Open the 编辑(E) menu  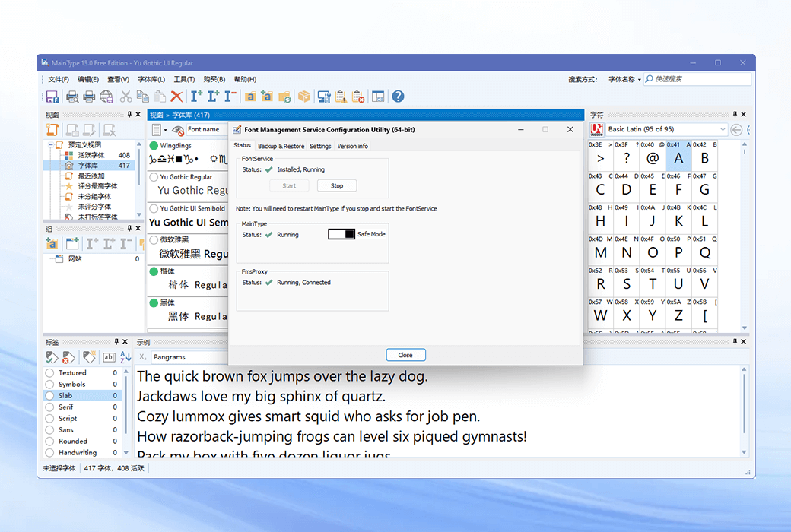pos(88,79)
